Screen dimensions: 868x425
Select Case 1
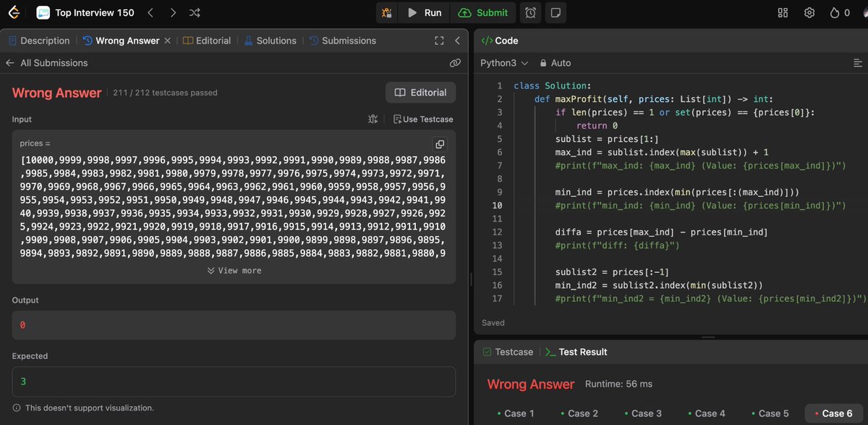(x=516, y=413)
